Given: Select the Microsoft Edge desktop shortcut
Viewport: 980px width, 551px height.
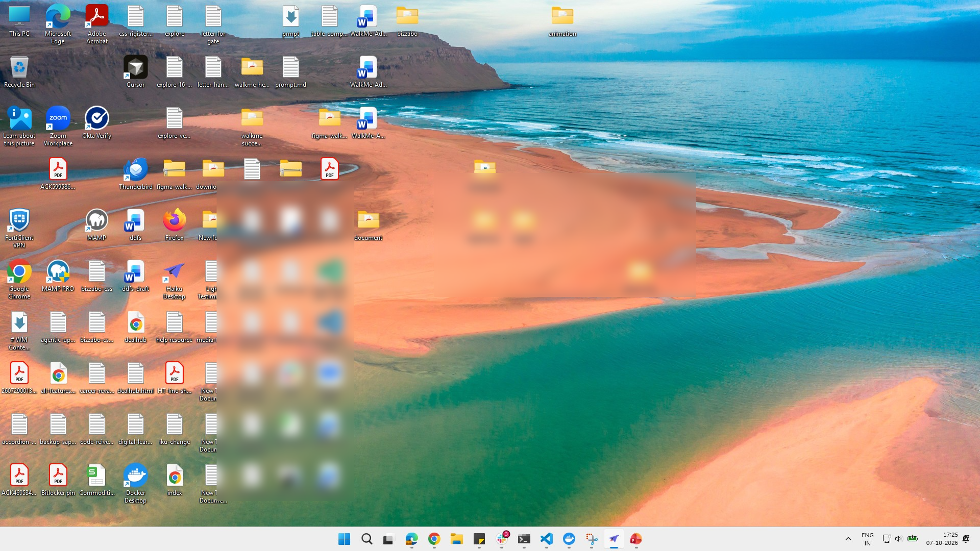Looking at the screenshot, I should (x=58, y=24).
